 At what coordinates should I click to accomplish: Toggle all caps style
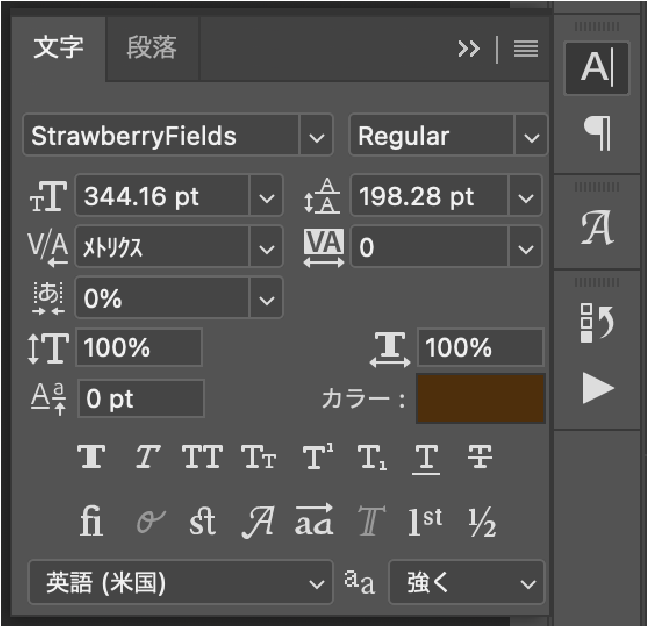tap(202, 456)
